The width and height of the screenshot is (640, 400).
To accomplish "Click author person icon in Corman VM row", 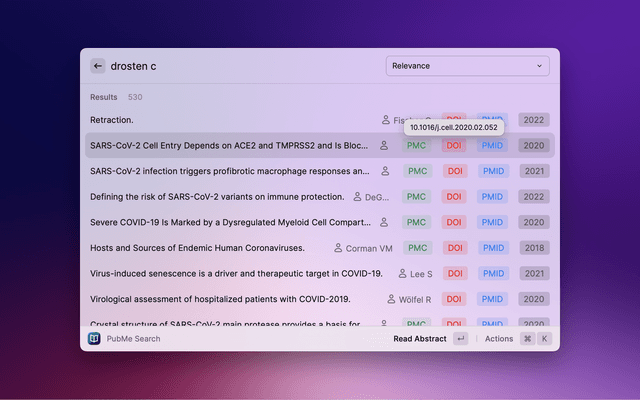I will click(338, 248).
